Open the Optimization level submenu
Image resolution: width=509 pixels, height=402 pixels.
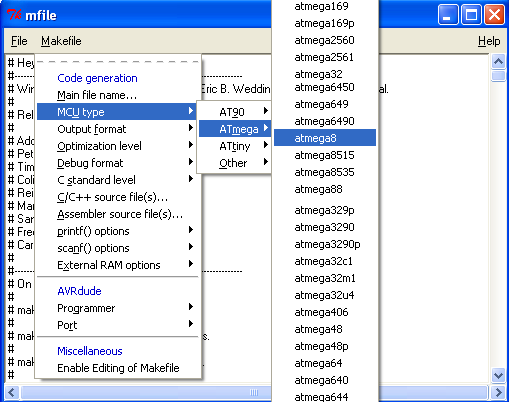point(118,146)
